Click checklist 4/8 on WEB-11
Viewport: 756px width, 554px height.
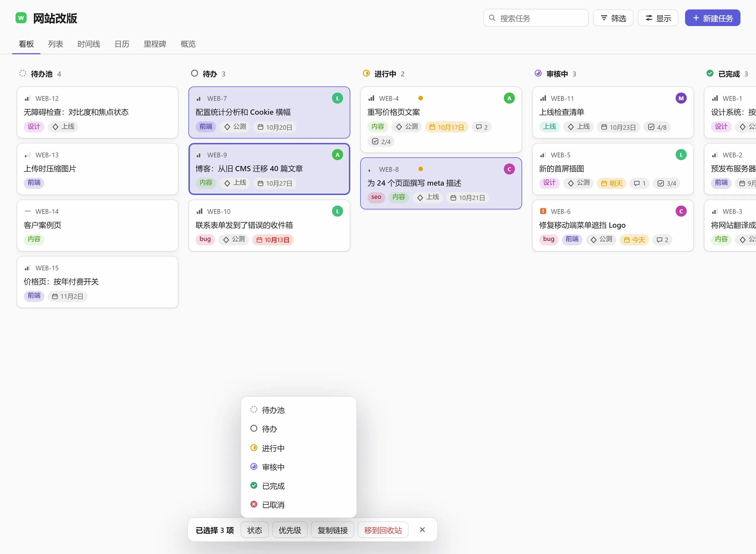click(x=657, y=127)
